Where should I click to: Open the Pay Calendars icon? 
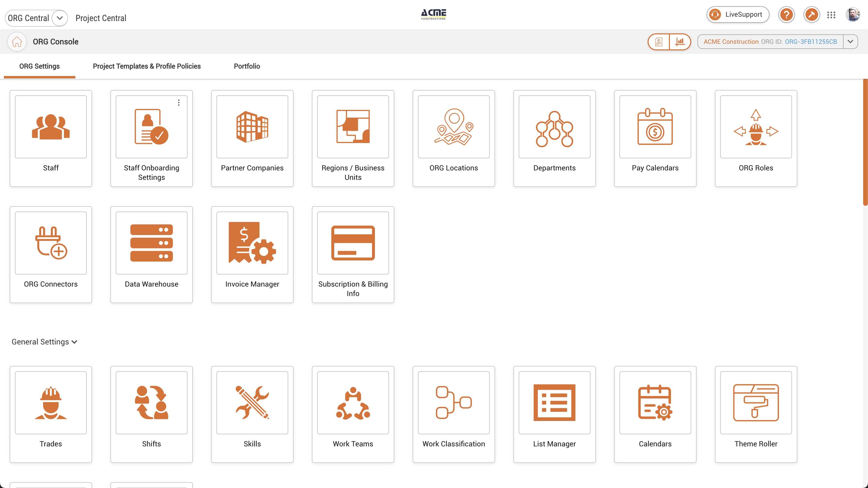pyautogui.click(x=655, y=127)
